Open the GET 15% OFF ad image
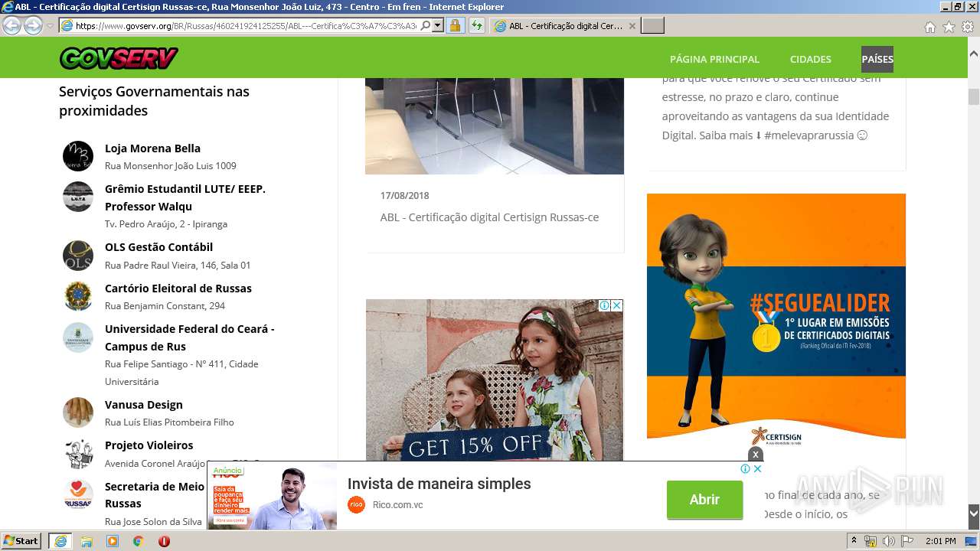The image size is (980, 551). click(495, 380)
